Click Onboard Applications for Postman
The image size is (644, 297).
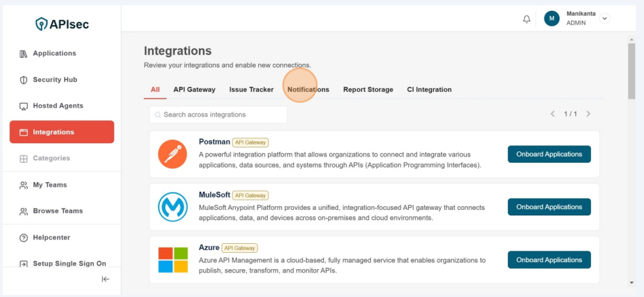click(549, 154)
